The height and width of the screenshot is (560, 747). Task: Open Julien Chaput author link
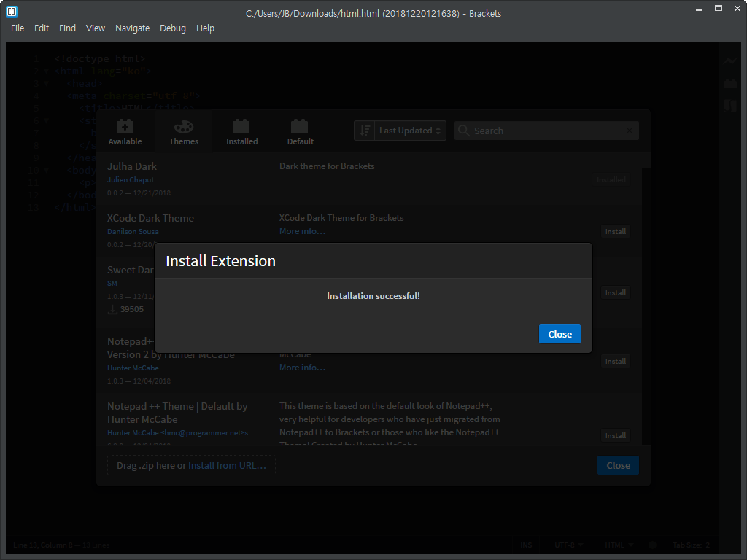pyautogui.click(x=131, y=179)
